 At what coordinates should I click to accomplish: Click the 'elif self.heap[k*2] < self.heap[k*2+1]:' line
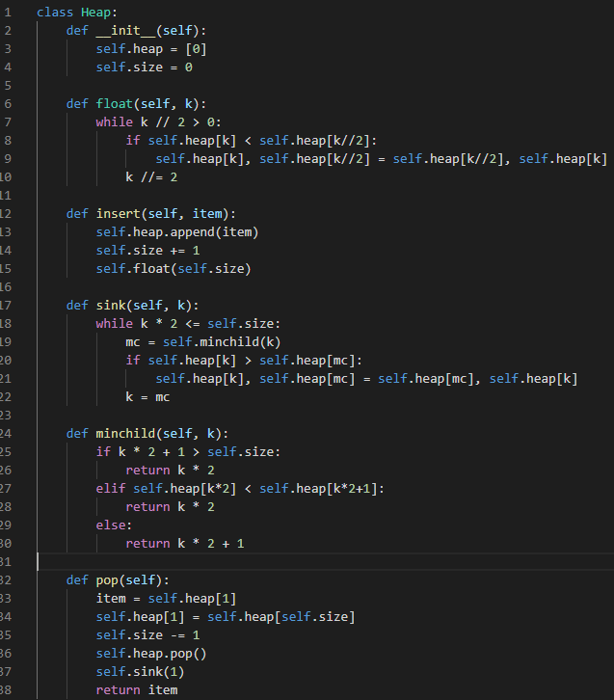(240, 489)
